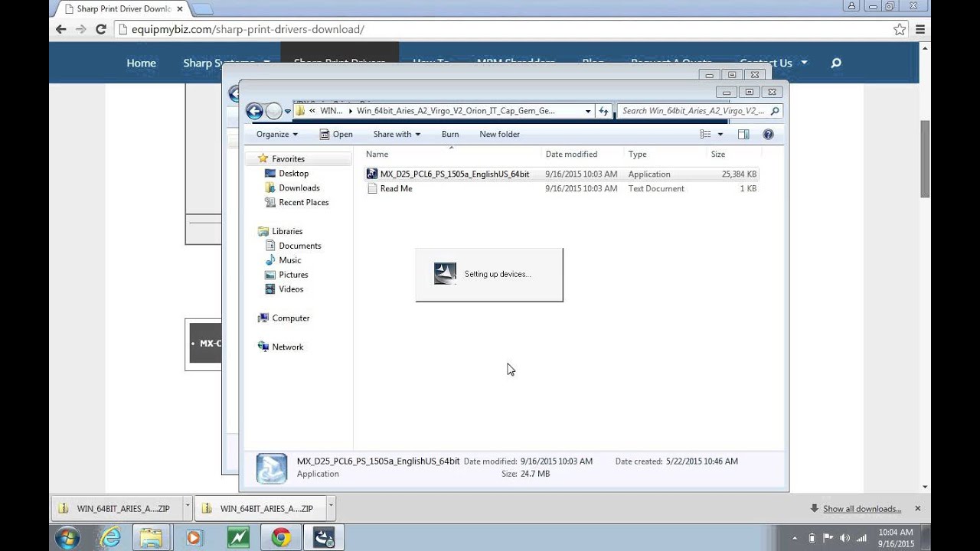Open Explorer help icon
Image resolution: width=980 pixels, height=551 pixels.
click(768, 134)
